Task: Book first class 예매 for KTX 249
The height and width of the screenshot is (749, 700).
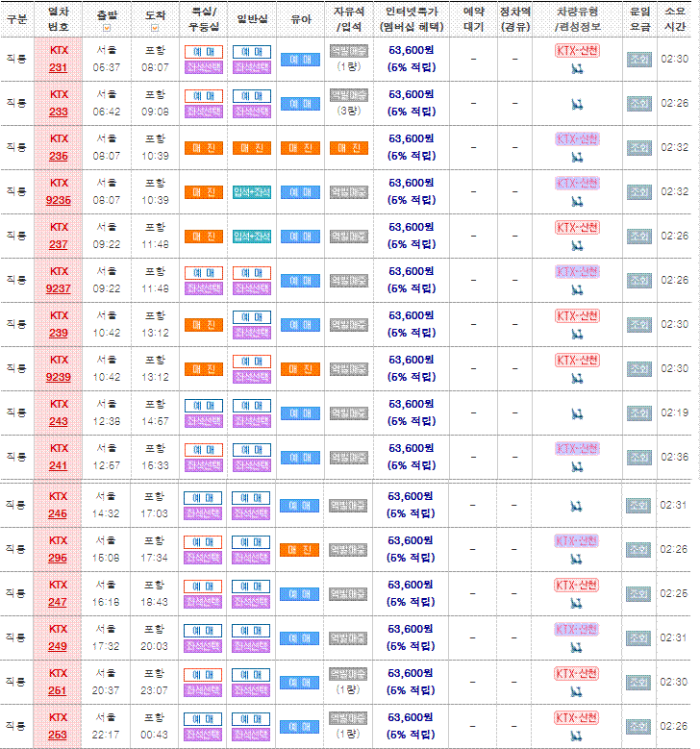Action: (203, 631)
